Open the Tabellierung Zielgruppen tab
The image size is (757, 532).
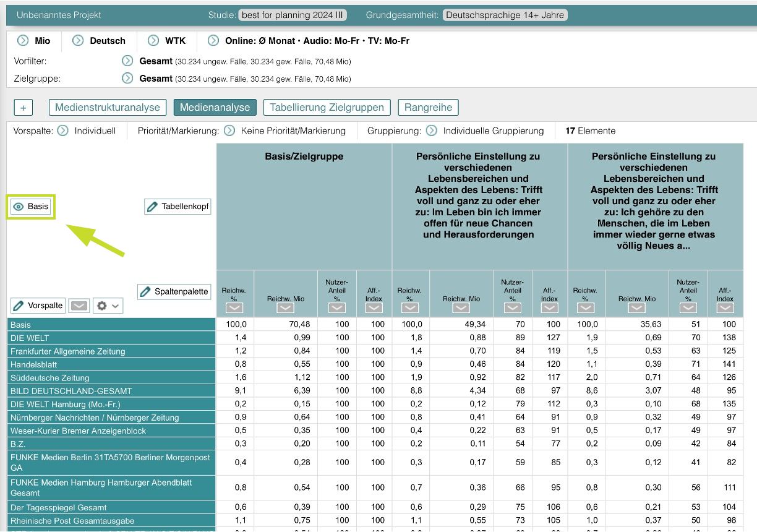click(x=327, y=108)
